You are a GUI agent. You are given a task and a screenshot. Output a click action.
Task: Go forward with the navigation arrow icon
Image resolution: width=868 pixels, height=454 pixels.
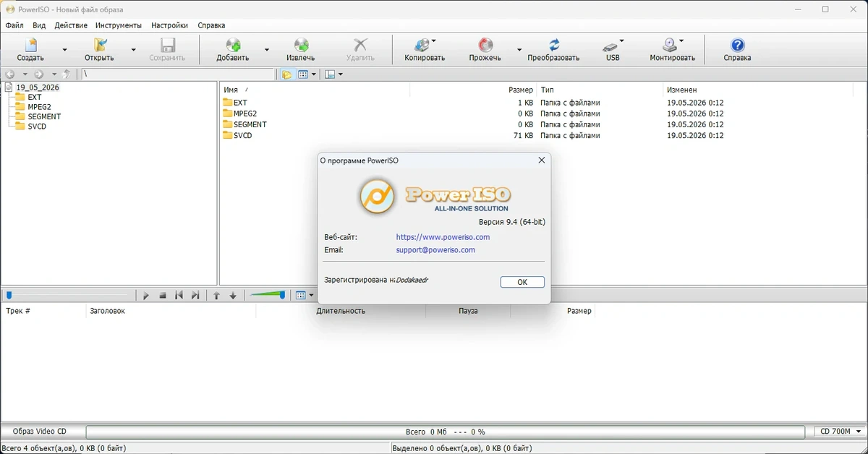(39, 74)
